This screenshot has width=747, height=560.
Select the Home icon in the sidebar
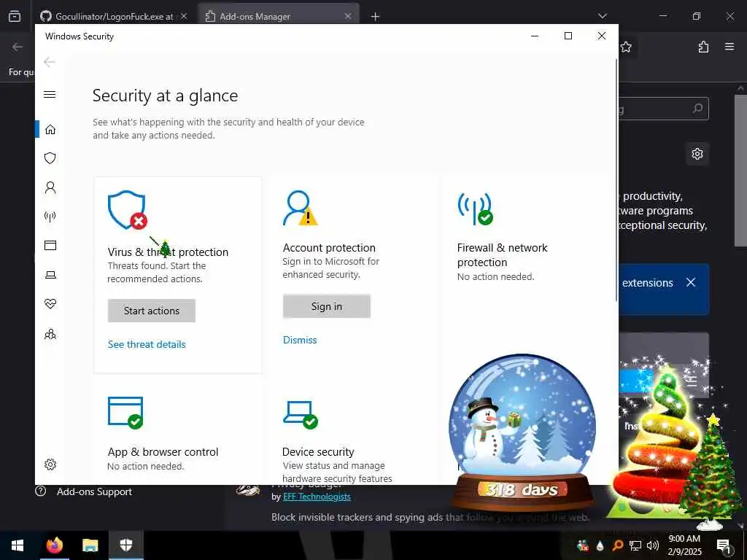(50, 130)
